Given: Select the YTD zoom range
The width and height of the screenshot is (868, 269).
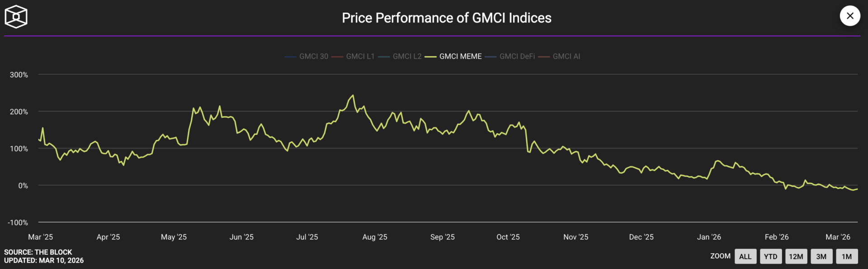Looking at the screenshot, I should 770,256.
